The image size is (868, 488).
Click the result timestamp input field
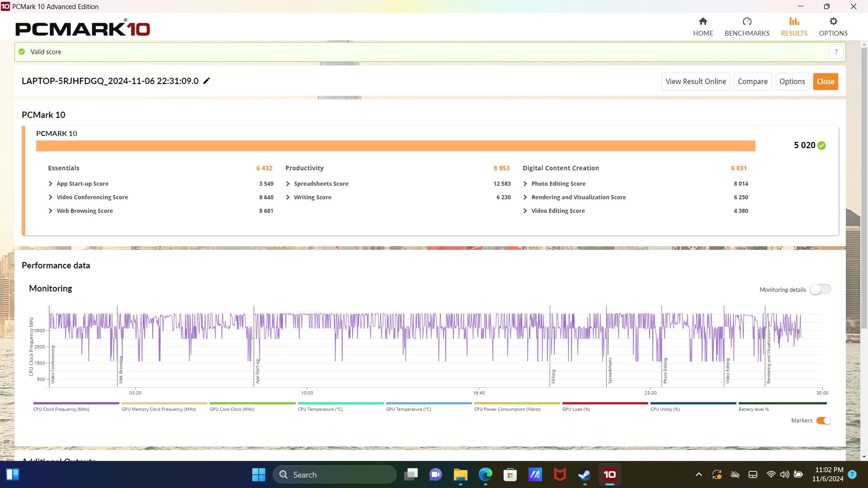point(110,80)
